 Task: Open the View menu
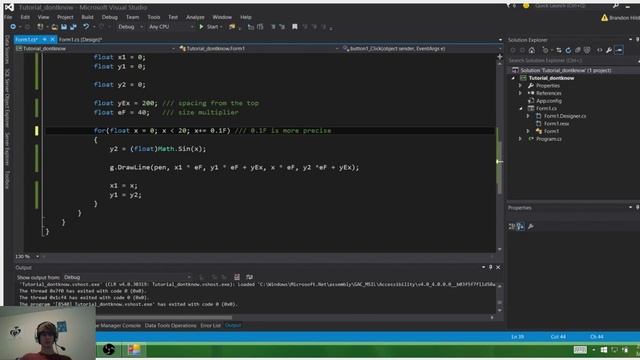[43, 17]
